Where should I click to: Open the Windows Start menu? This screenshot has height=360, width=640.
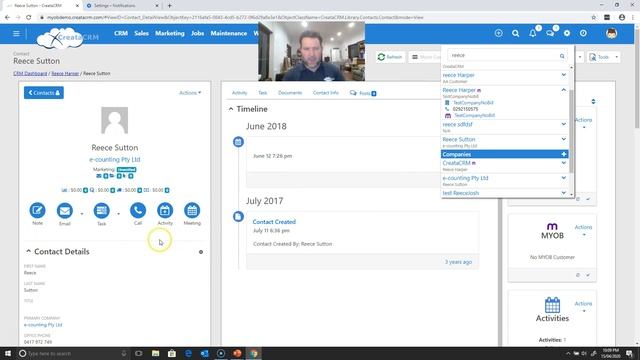pos(7,353)
